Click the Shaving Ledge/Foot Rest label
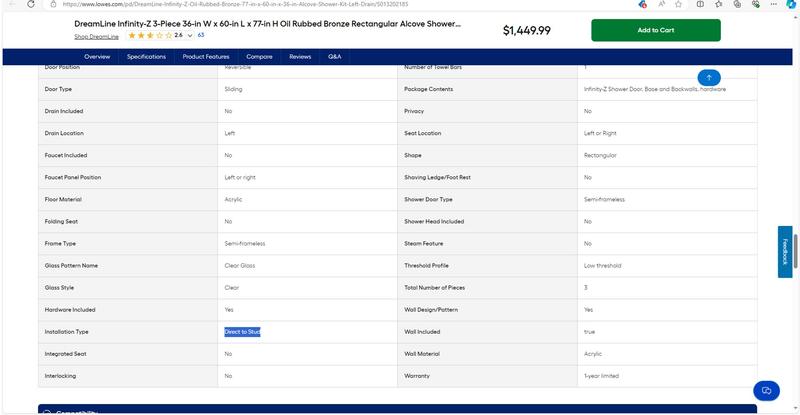The height and width of the screenshot is (415, 800). [x=437, y=177]
